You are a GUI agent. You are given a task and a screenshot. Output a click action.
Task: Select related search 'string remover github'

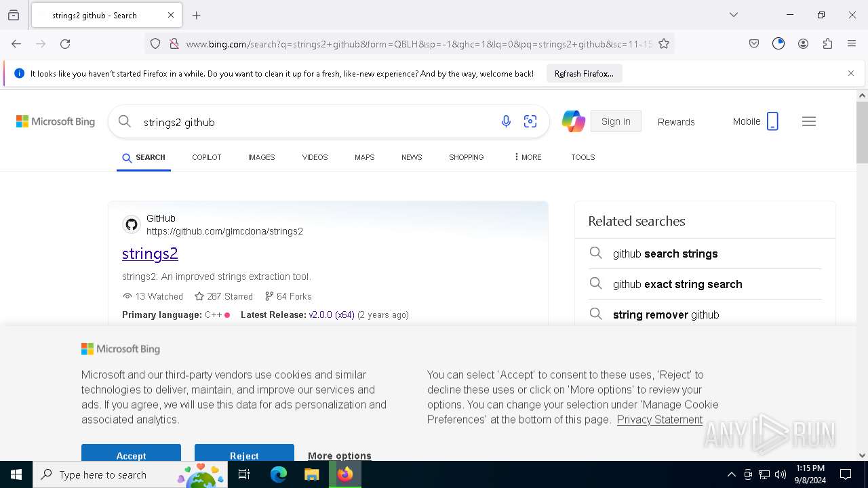[666, 314]
